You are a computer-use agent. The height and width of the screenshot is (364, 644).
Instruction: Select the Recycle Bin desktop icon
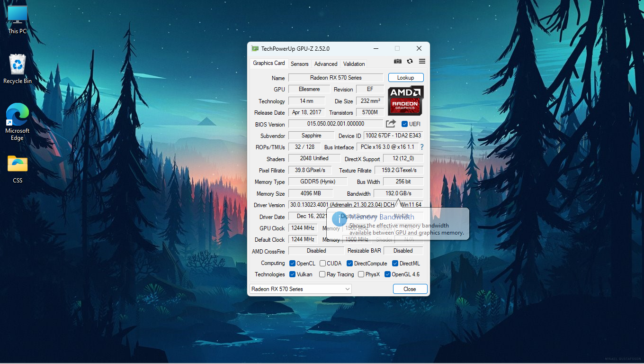point(18,69)
